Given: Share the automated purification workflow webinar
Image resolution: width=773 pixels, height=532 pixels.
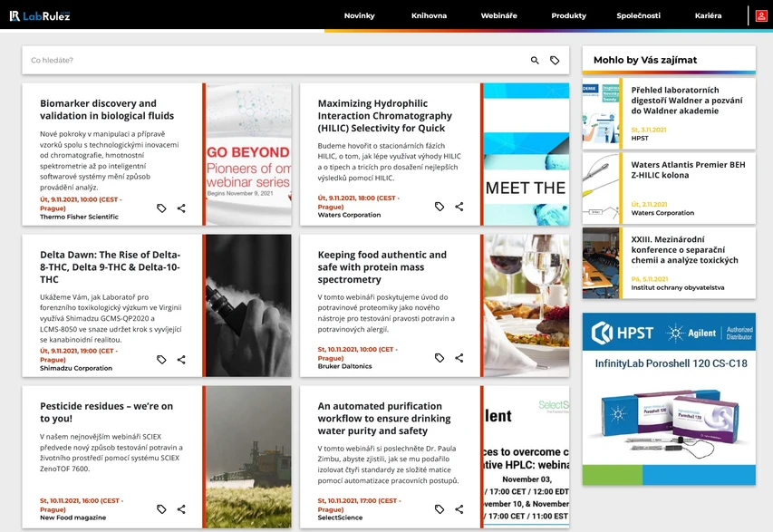Looking at the screenshot, I should (459, 508).
